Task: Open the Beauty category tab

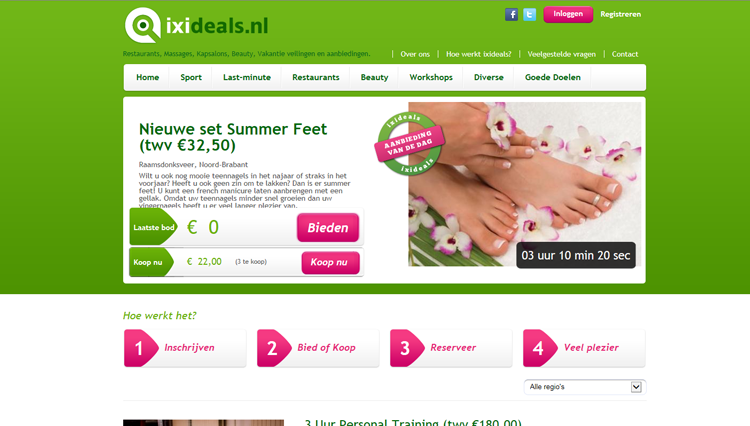Action: (x=374, y=77)
